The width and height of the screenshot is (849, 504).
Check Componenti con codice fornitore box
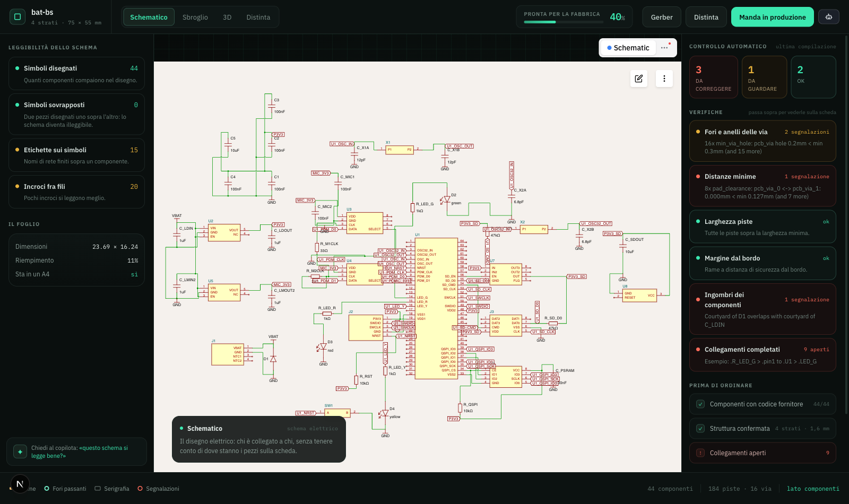point(700,404)
